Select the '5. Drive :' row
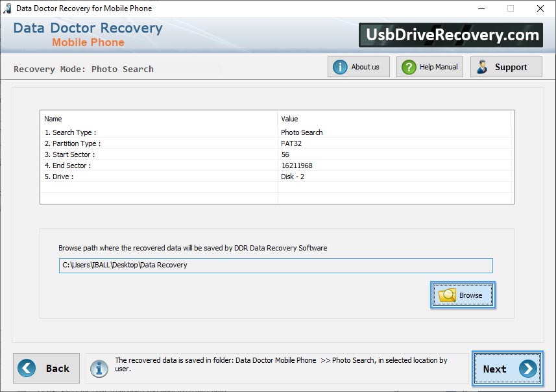The image size is (556, 392). [x=276, y=177]
